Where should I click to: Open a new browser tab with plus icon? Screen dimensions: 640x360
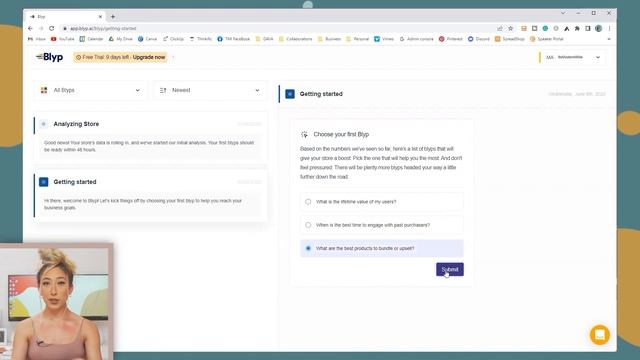[x=113, y=17]
